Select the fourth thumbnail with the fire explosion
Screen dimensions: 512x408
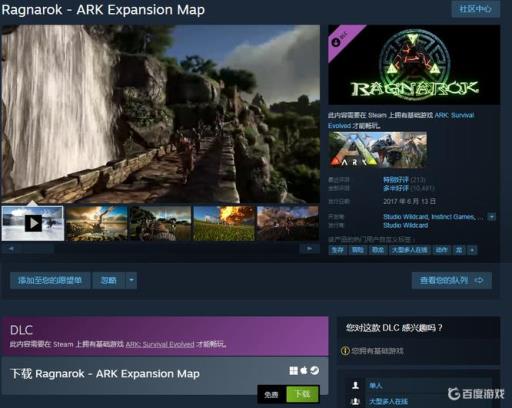(224, 223)
